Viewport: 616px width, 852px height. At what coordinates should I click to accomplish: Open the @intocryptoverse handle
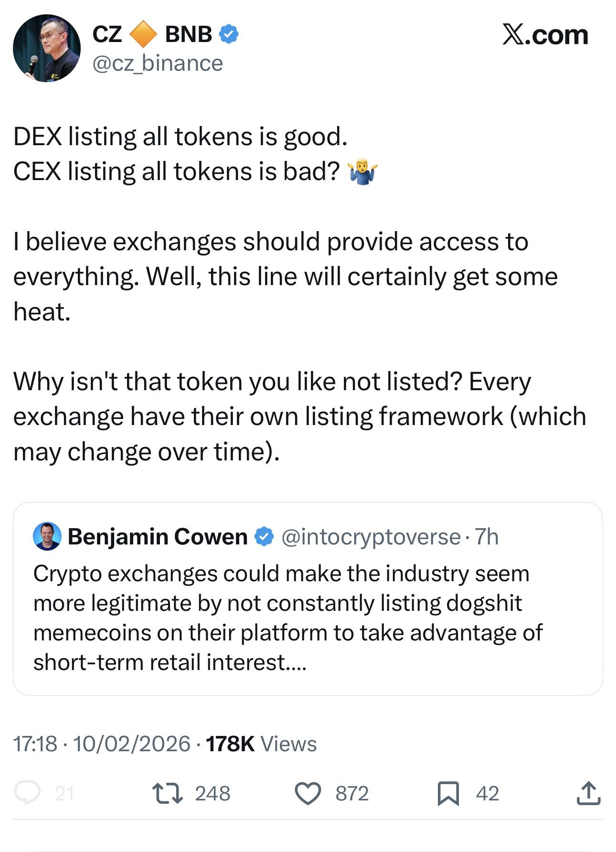[371, 537]
